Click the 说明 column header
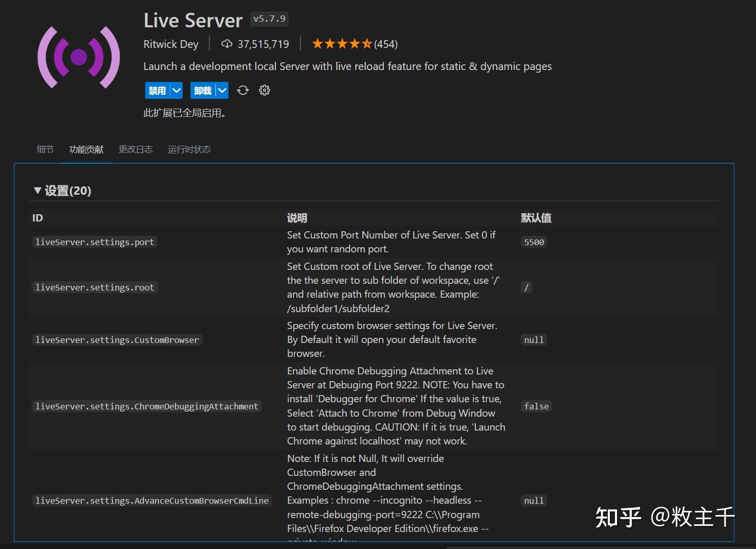 [x=297, y=218]
